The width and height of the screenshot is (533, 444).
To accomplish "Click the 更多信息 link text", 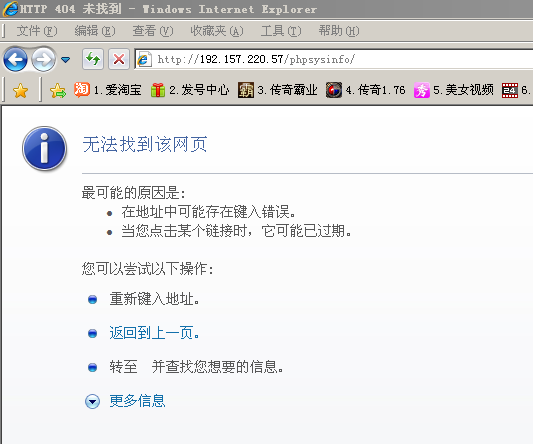I will click(x=137, y=401).
